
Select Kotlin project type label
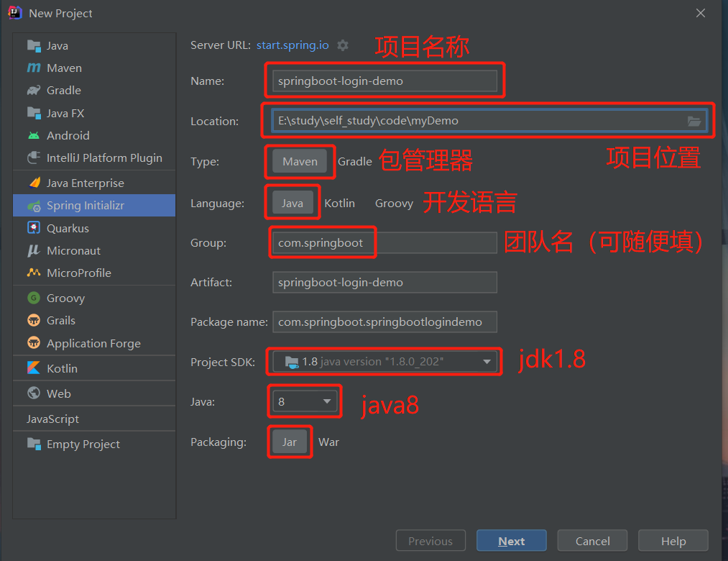pyautogui.click(x=63, y=368)
